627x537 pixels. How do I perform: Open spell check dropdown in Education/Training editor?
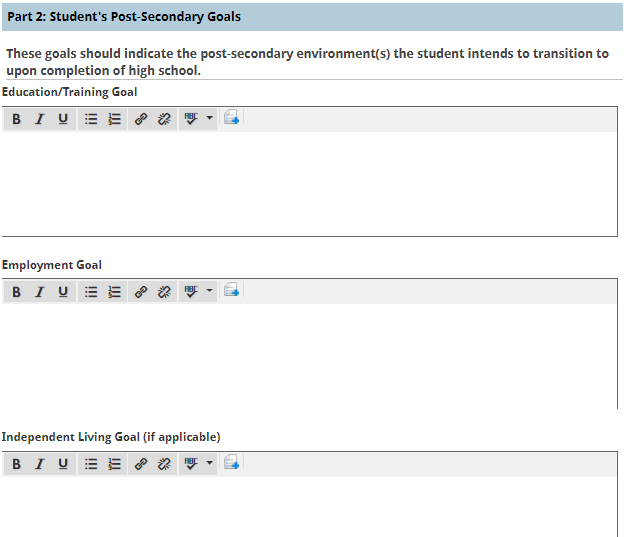[x=209, y=118]
